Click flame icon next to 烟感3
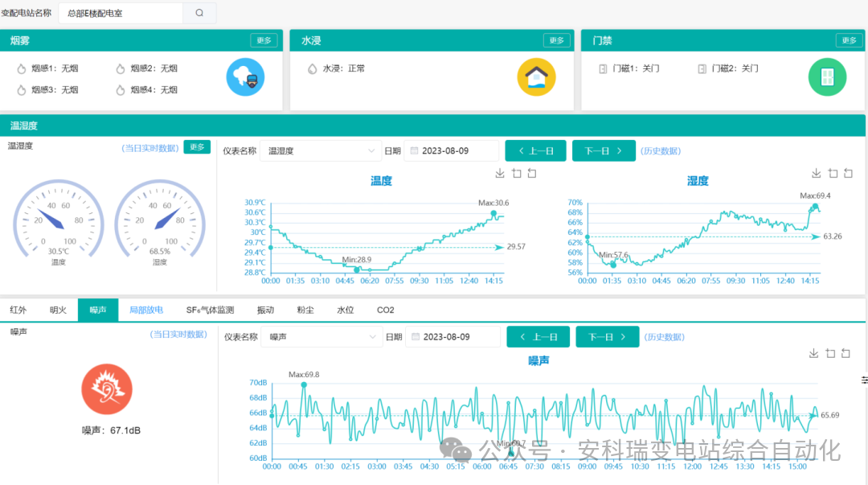 [21, 90]
